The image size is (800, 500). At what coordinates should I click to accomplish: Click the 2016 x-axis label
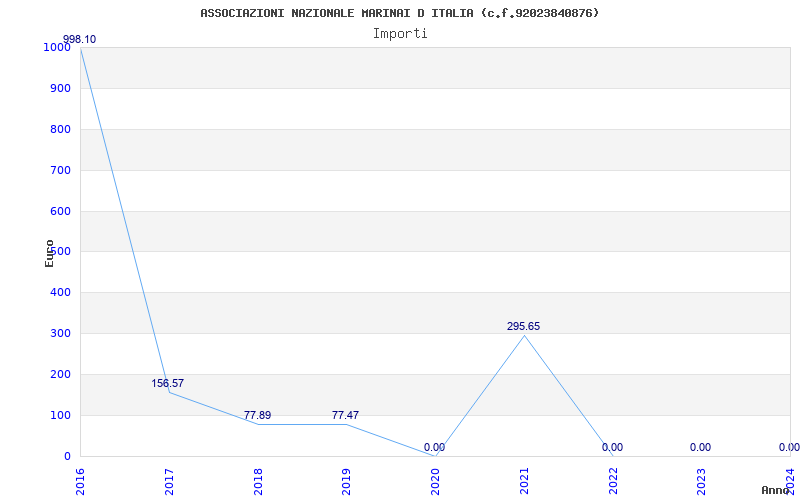pos(81,482)
